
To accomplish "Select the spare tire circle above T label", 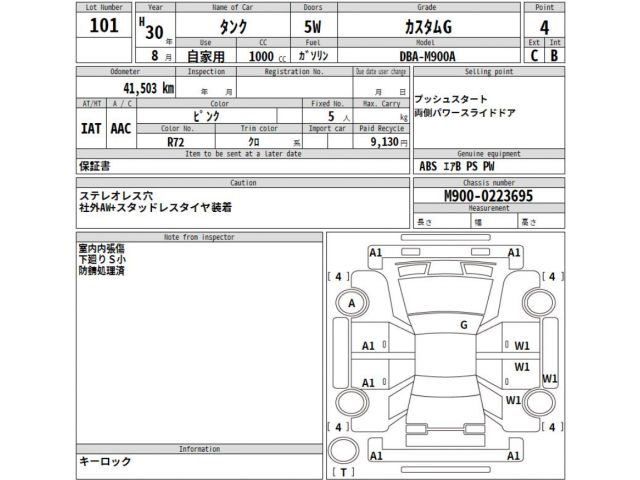I will (343, 449).
